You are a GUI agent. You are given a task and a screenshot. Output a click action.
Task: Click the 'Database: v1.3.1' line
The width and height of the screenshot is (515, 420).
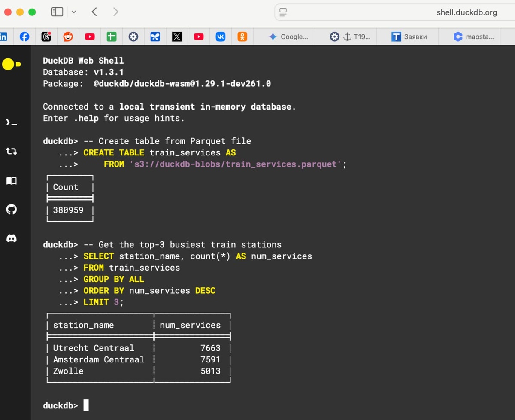[83, 72]
